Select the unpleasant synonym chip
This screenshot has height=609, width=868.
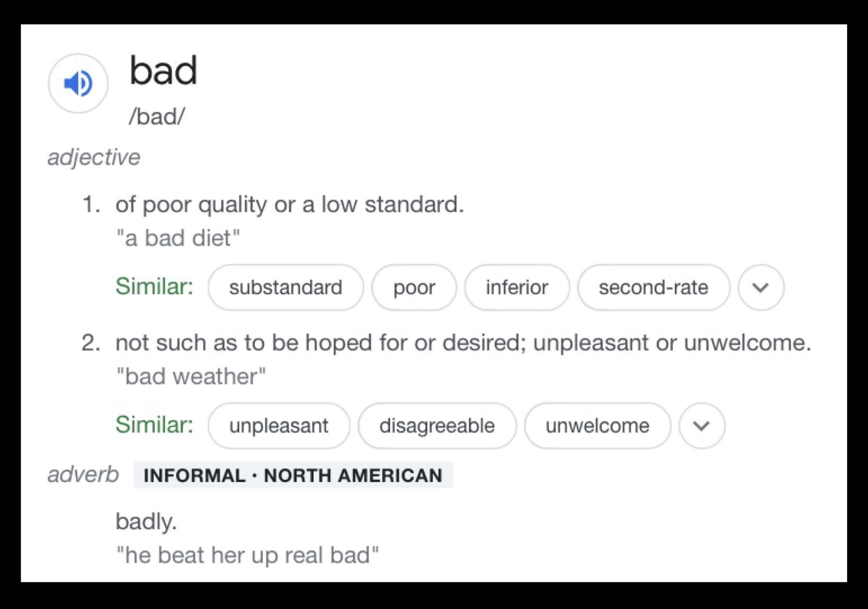coord(278,426)
